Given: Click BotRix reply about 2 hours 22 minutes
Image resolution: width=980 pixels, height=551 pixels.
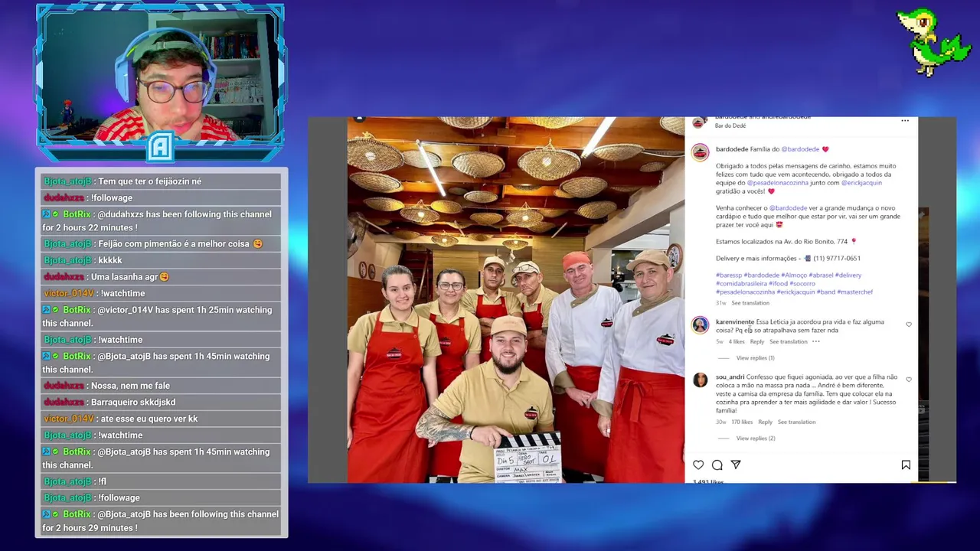Looking at the screenshot, I should pos(161,221).
